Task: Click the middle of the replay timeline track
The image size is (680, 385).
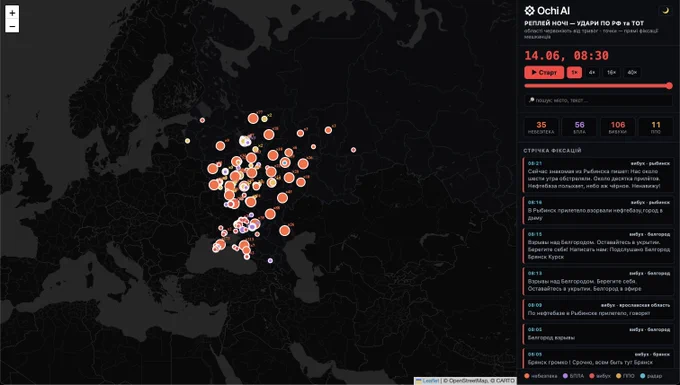Action: coord(598,86)
